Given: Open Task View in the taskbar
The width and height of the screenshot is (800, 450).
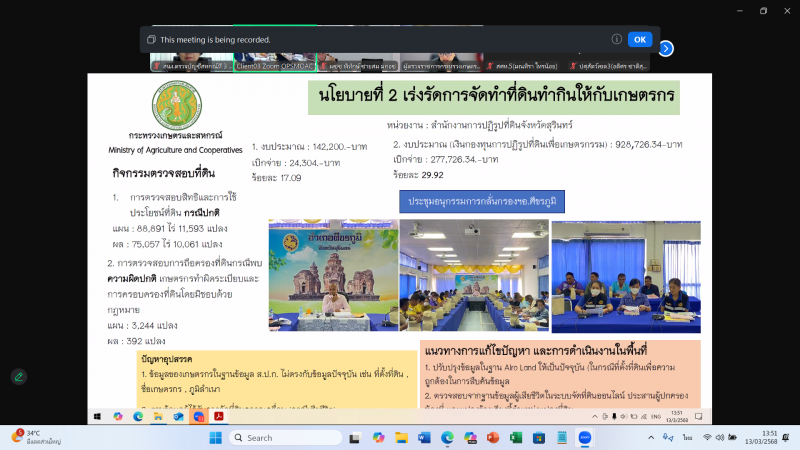Looking at the screenshot, I should pyautogui.click(x=355, y=438).
